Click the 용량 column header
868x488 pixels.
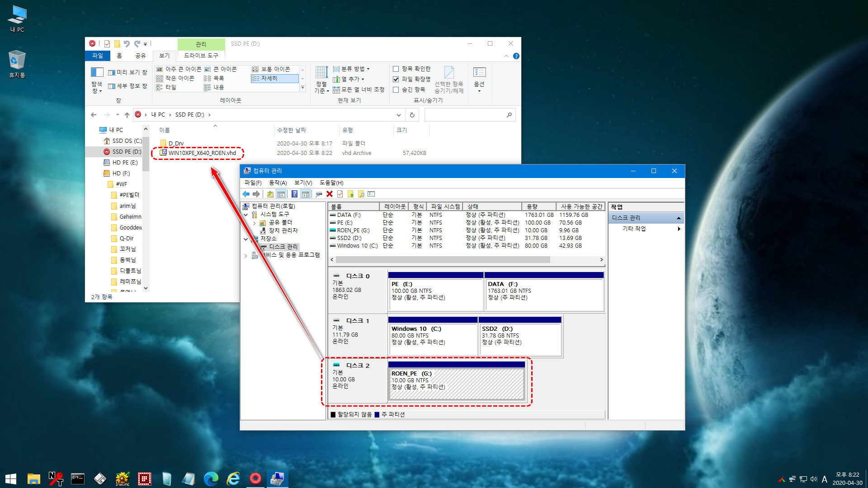538,206
